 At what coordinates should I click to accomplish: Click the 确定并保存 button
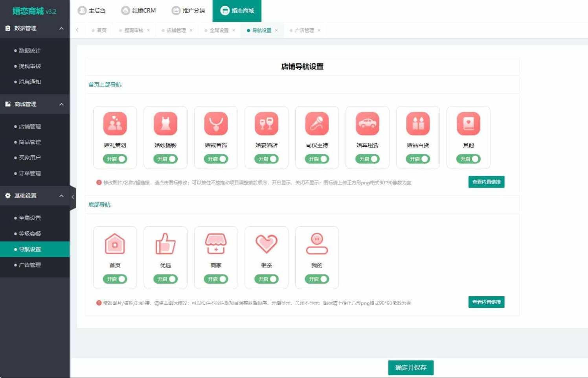[411, 367]
